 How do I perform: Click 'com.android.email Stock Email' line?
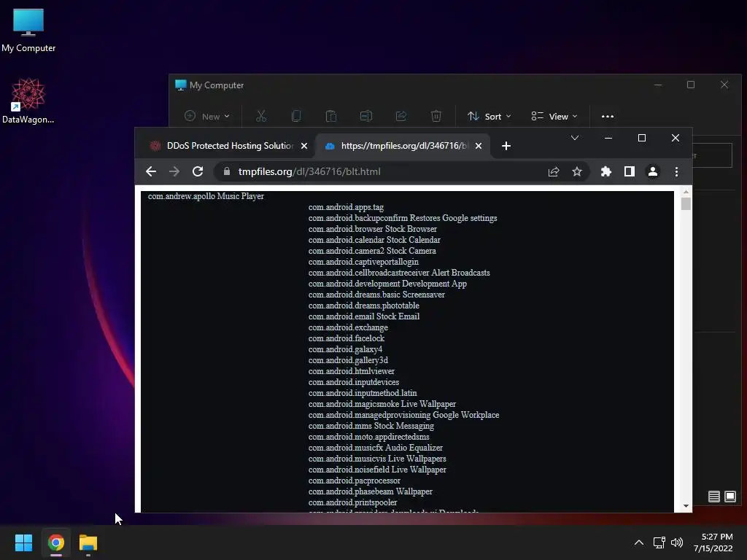click(364, 316)
